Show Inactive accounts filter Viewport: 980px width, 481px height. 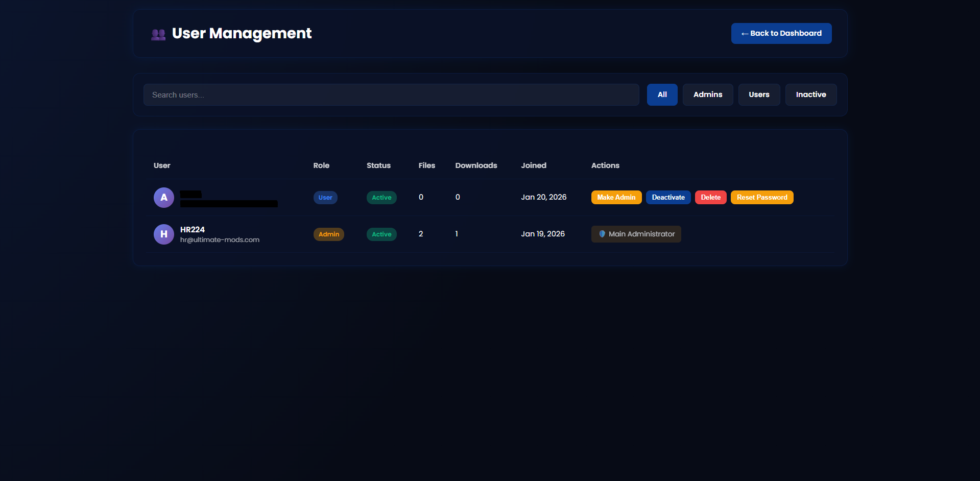pyautogui.click(x=810, y=95)
